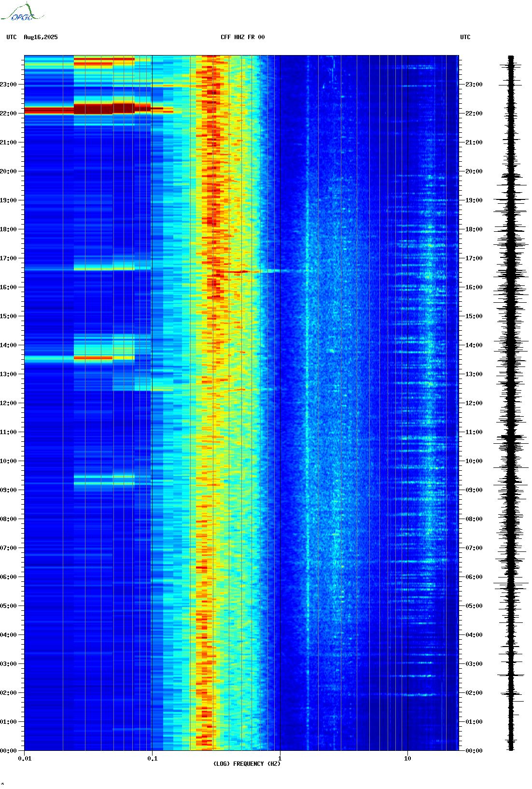Click the 0.1 frequency tick label
This screenshot has width=532, height=789.
(152, 759)
